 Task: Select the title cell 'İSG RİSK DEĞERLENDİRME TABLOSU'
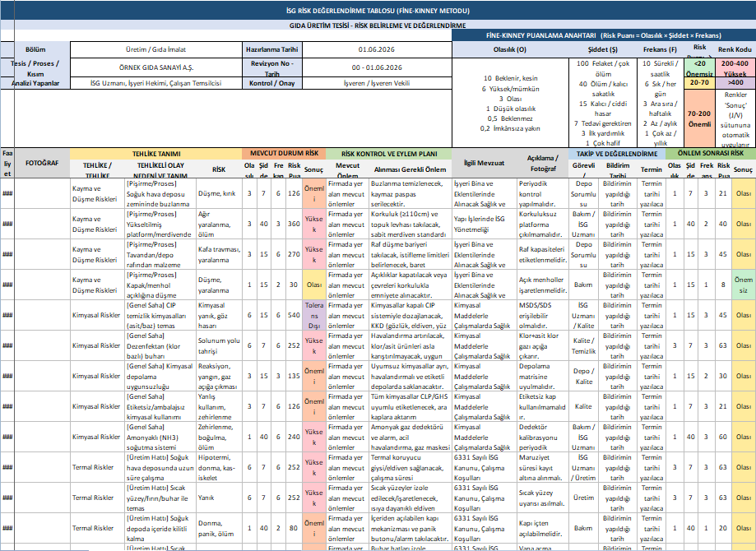point(378,11)
